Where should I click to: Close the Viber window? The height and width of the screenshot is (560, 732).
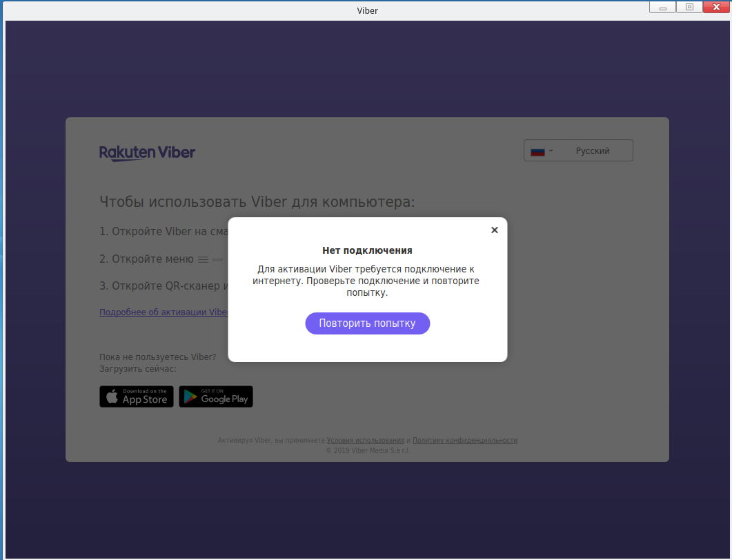point(716,7)
